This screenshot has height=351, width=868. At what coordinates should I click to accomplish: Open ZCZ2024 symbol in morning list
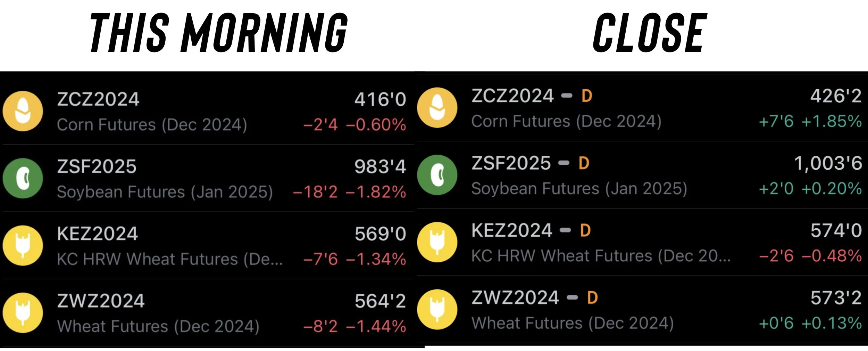(x=98, y=99)
